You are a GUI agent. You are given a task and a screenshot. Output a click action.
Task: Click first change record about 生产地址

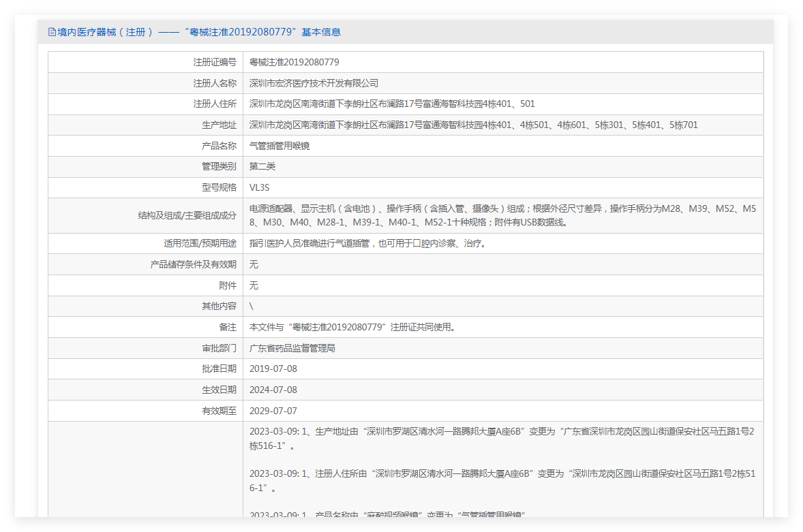[x=502, y=439]
